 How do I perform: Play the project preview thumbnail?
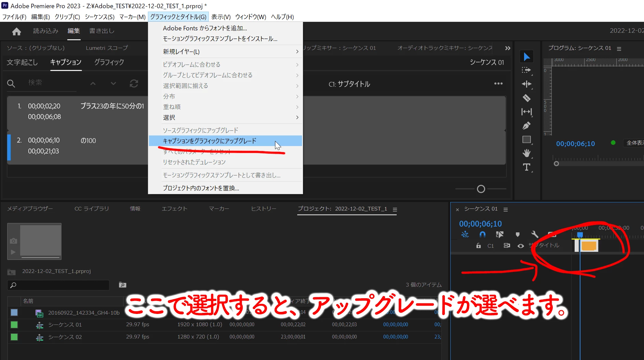coord(13,252)
